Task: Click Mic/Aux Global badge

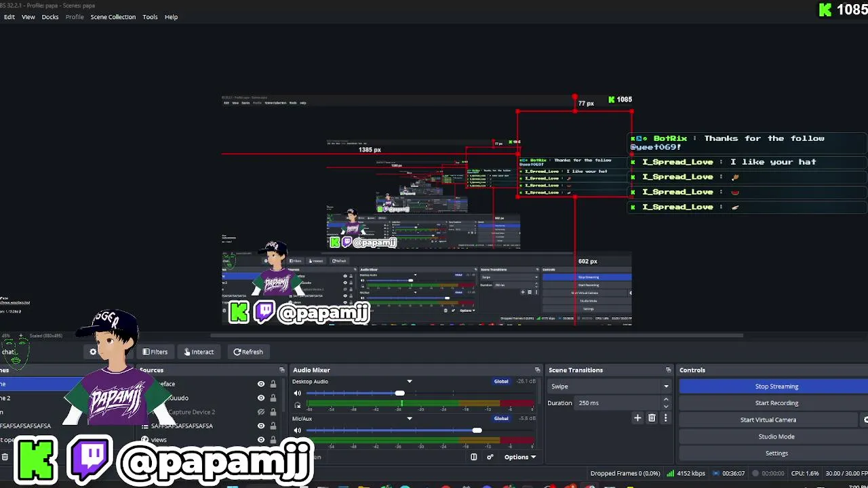Action: 501,419
